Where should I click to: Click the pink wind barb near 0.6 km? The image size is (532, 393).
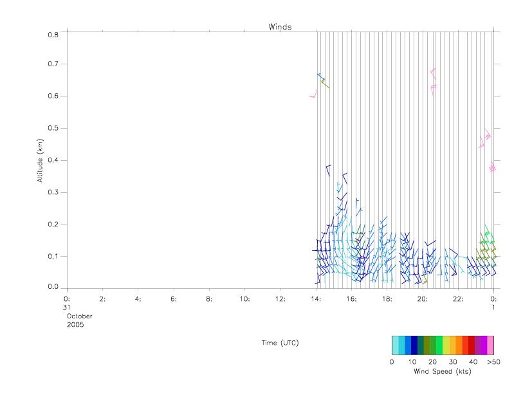click(313, 94)
